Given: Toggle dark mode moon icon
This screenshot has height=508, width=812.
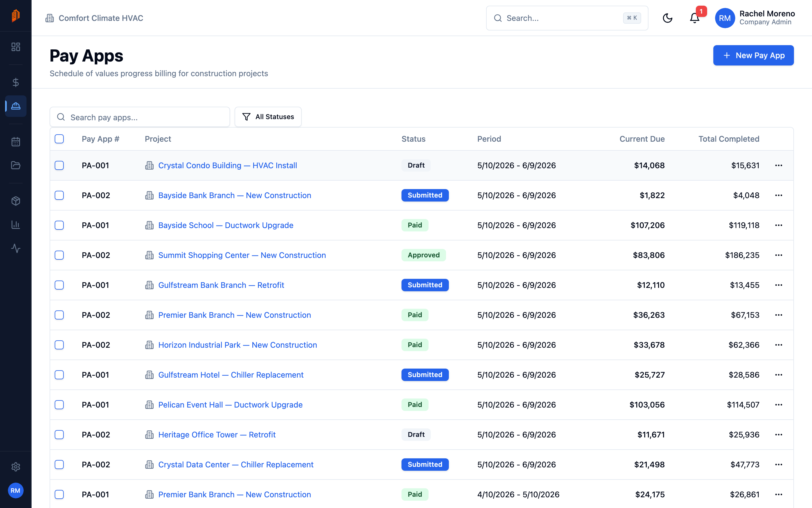Looking at the screenshot, I should [668, 18].
